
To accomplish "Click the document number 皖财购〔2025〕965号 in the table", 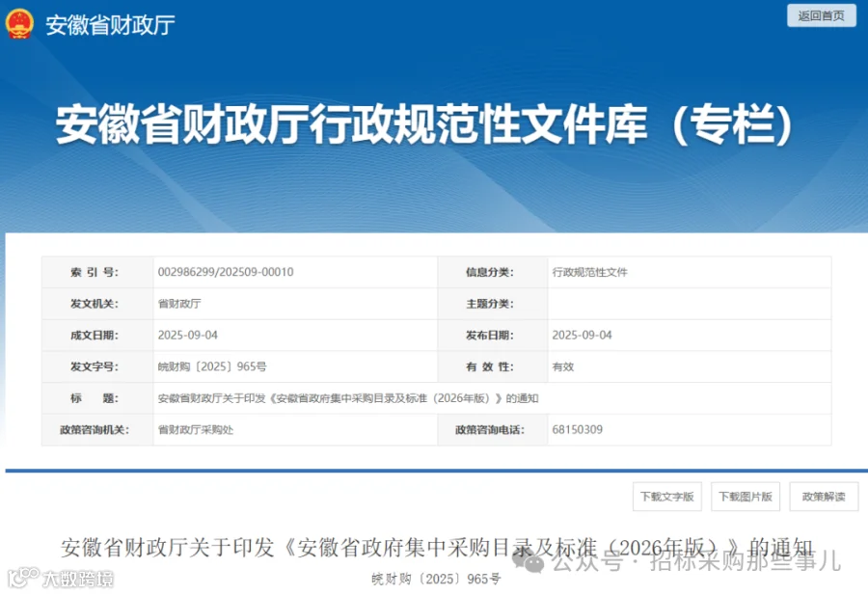I will pyautogui.click(x=212, y=366).
